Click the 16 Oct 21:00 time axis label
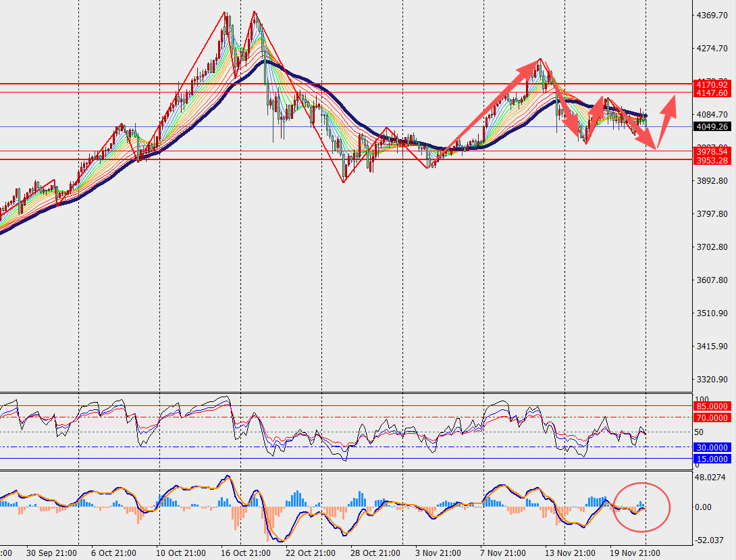This screenshot has height=560, width=736. click(241, 553)
